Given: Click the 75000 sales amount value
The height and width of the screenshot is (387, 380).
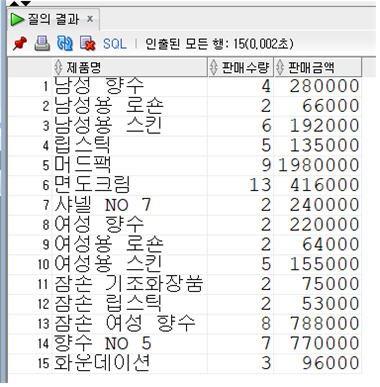Looking at the screenshot, I should pyautogui.click(x=330, y=284).
